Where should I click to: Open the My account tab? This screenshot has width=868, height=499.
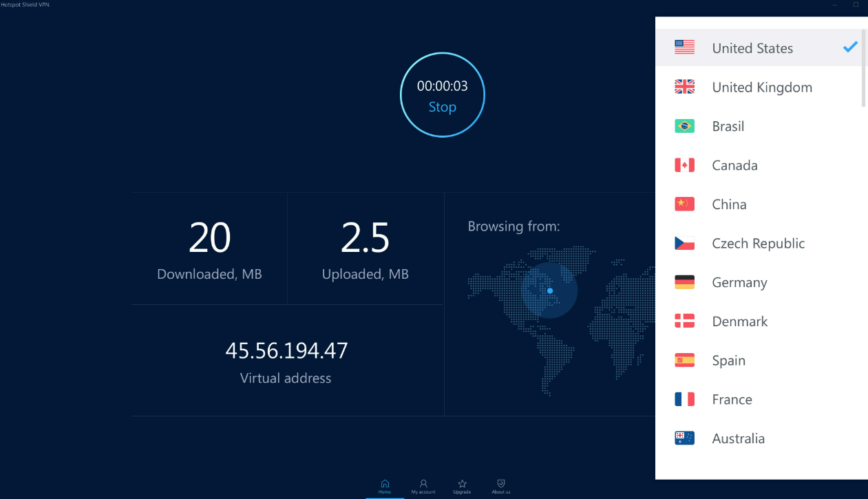423,484
